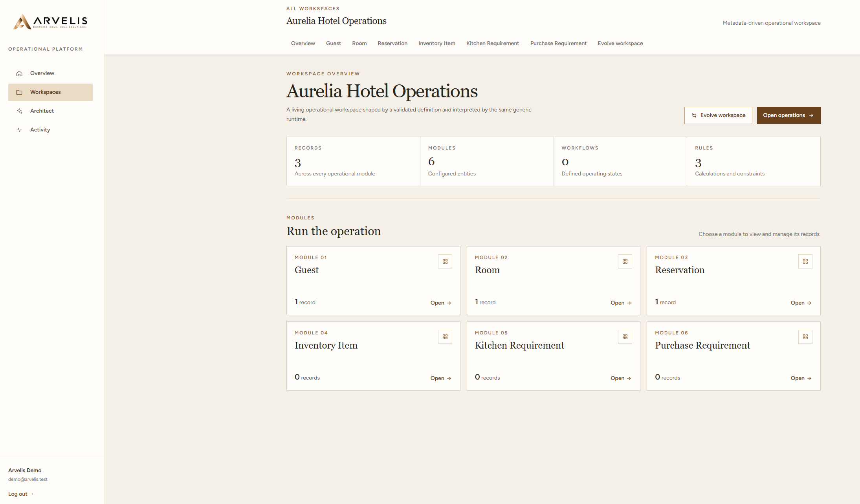This screenshot has height=504, width=860.
Task: Click the grid icon on Room card
Action: point(625,261)
